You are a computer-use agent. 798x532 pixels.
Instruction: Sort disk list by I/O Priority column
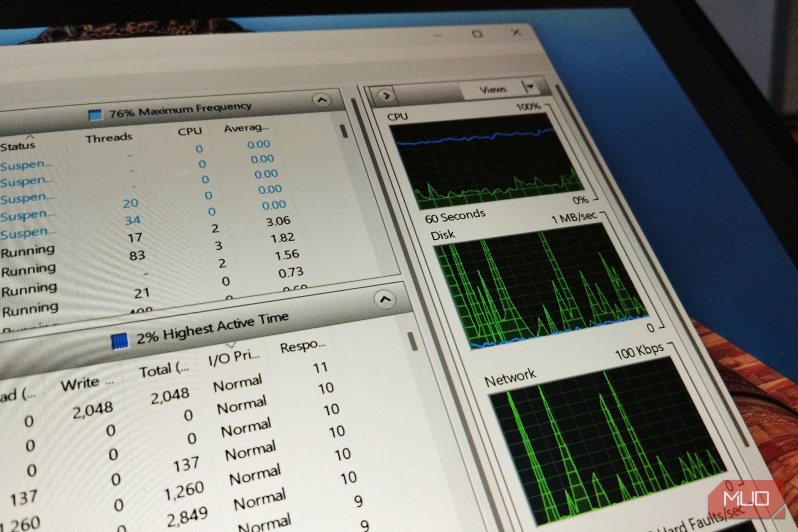click(234, 358)
